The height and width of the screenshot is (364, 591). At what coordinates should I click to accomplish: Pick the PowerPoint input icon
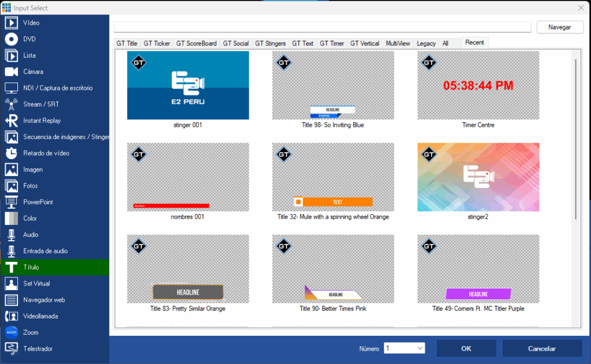pyautogui.click(x=12, y=202)
